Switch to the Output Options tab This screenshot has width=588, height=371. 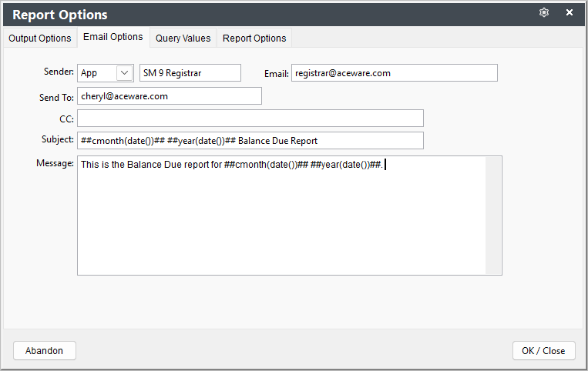pos(40,38)
